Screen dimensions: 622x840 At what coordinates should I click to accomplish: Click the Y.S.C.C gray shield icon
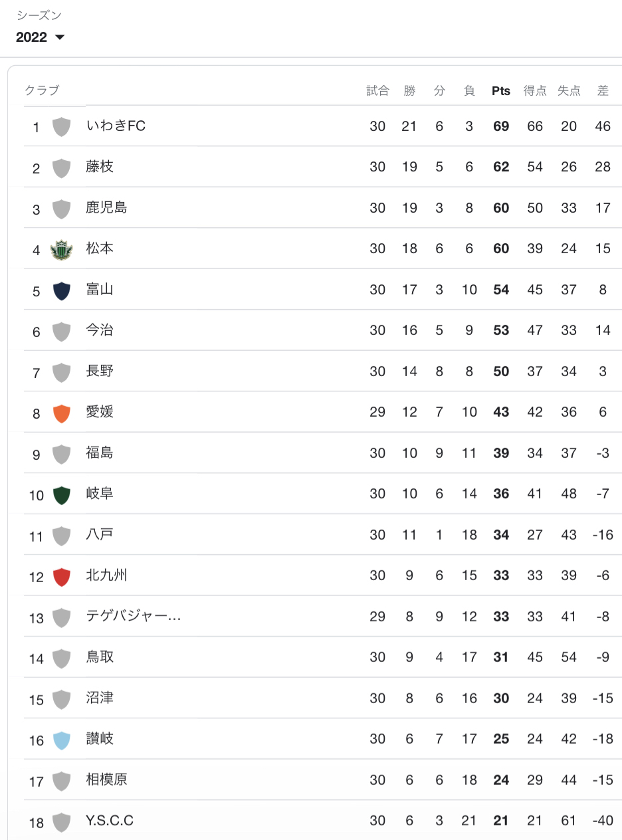pyautogui.click(x=61, y=822)
